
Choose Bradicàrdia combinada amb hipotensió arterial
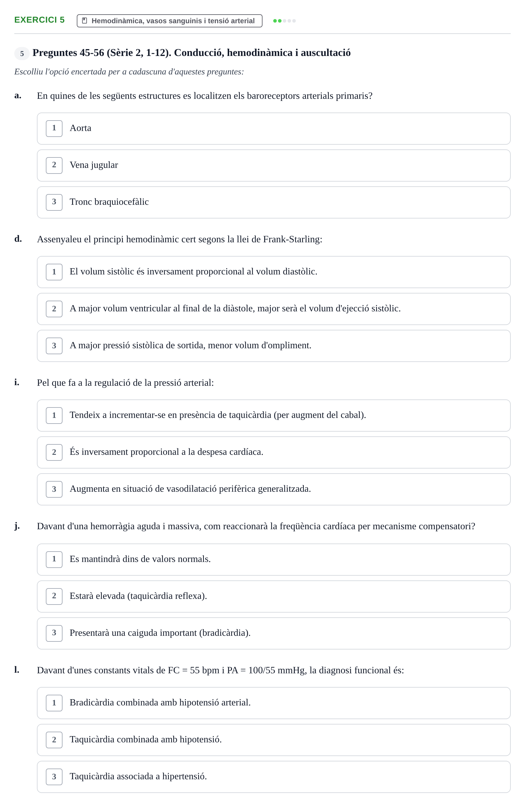[274, 703]
